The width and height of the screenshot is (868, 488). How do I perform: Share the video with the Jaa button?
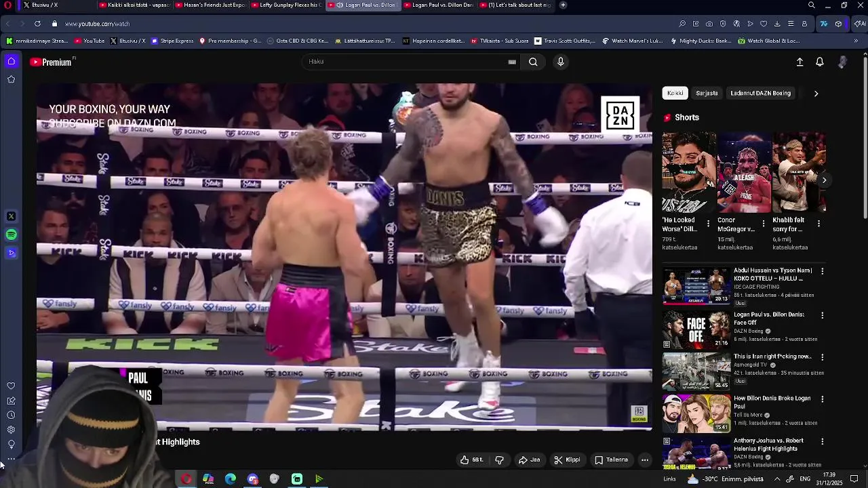click(530, 460)
